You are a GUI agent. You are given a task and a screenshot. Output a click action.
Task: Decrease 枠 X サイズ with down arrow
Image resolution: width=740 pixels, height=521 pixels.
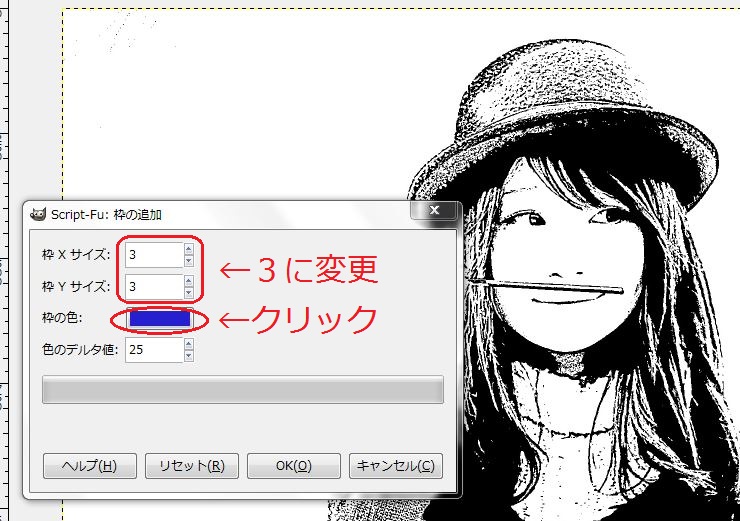click(x=189, y=261)
